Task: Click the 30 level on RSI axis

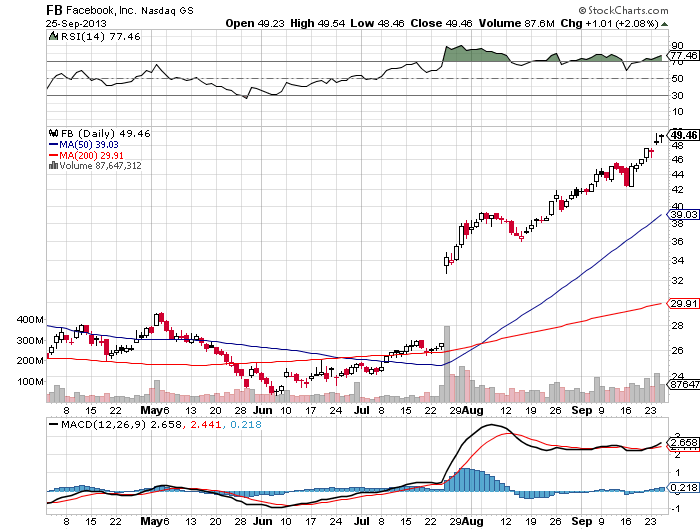Action: 677,95
